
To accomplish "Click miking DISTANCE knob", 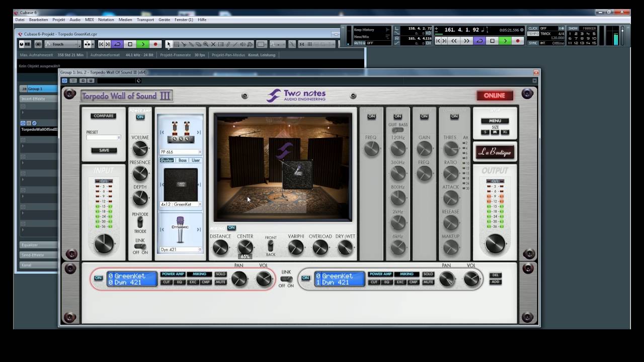I will point(220,247).
